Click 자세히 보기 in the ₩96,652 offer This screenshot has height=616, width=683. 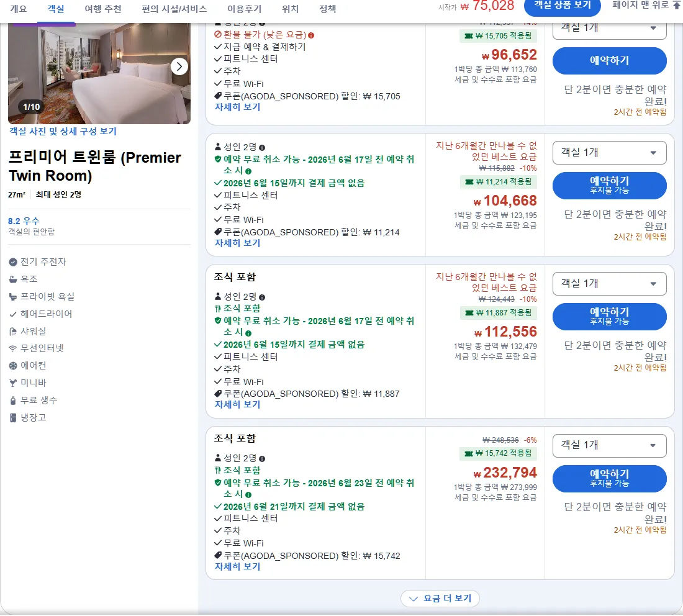(x=237, y=107)
